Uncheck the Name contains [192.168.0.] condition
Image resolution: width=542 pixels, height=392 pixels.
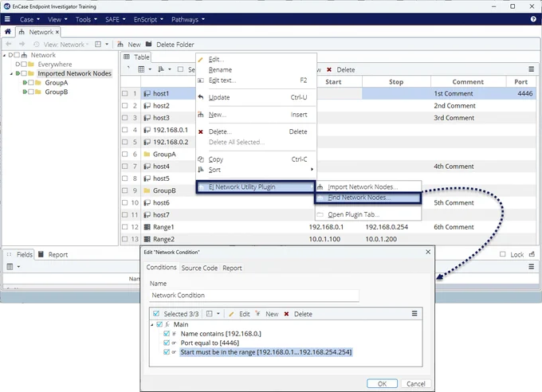pos(167,334)
